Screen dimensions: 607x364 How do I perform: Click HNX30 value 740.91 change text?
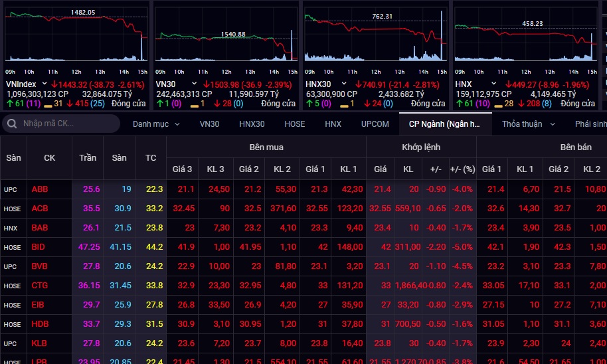(x=398, y=84)
